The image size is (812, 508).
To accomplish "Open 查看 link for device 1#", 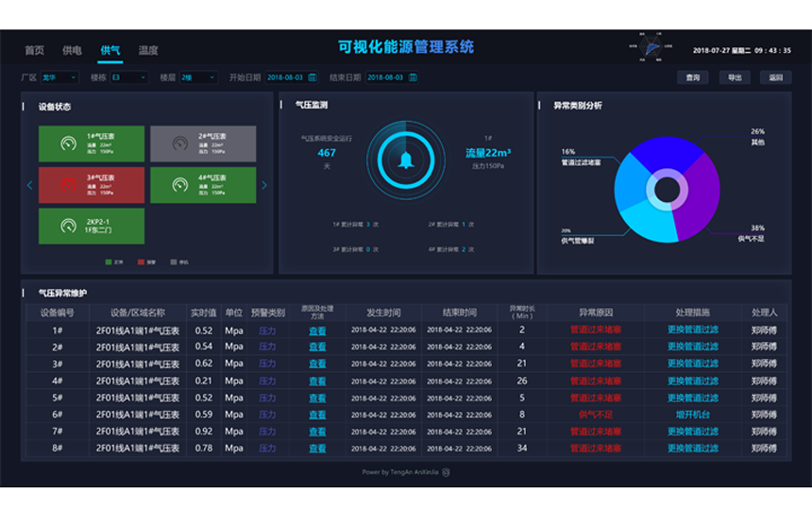I will 317,330.
